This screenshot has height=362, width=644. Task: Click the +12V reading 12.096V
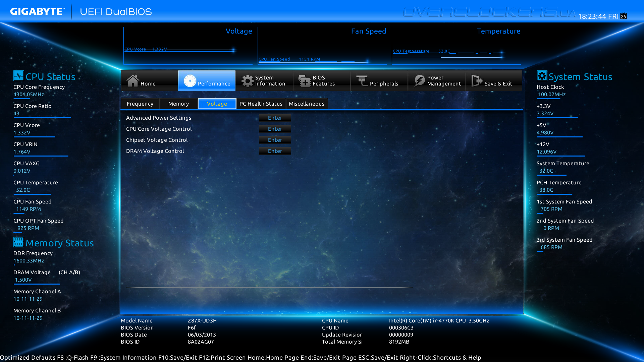pyautogui.click(x=547, y=152)
